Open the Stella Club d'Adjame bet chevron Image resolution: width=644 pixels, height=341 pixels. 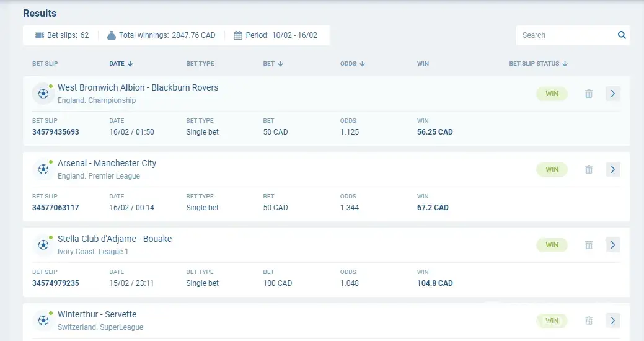tap(612, 245)
